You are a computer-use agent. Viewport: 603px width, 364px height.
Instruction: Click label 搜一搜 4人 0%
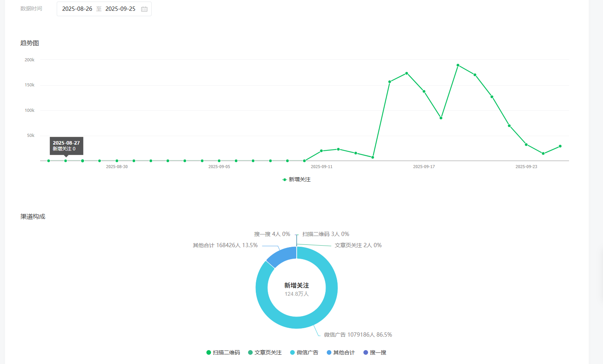click(272, 234)
